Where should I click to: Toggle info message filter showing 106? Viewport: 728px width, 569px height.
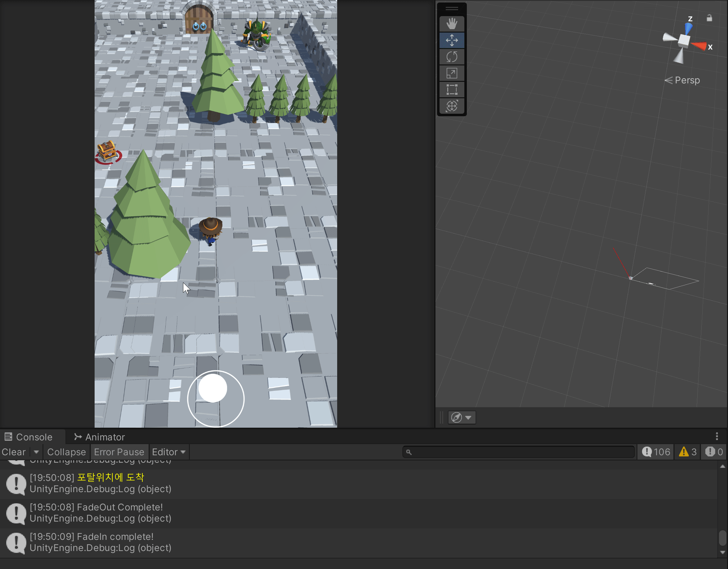click(x=656, y=452)
